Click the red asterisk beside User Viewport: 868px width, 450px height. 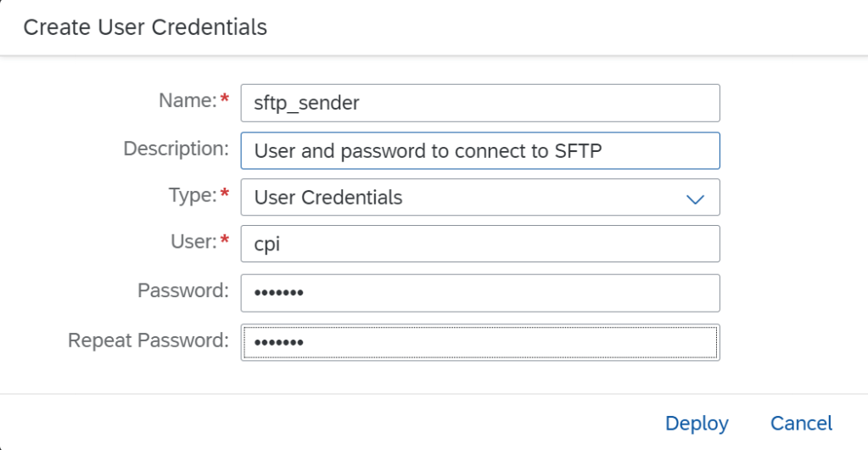(225, 242)
